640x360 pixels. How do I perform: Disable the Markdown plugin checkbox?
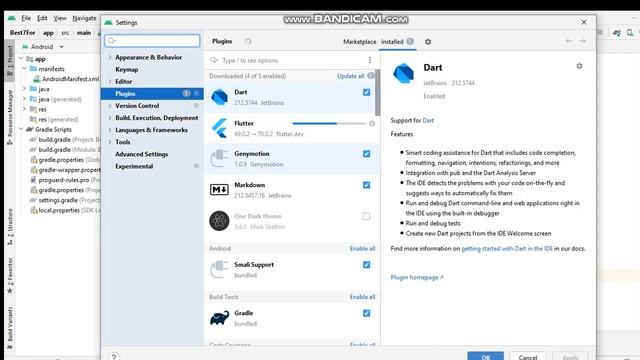pos(367,185)
